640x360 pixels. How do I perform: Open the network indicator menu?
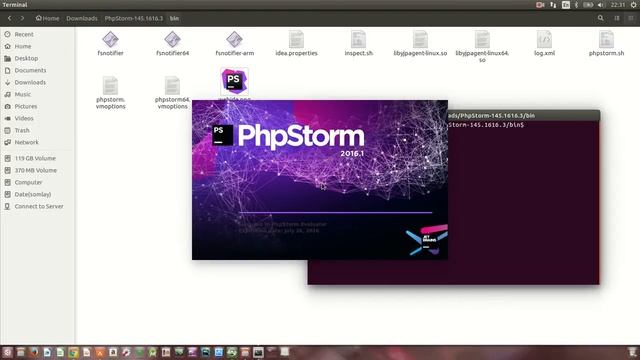[553, 5]
